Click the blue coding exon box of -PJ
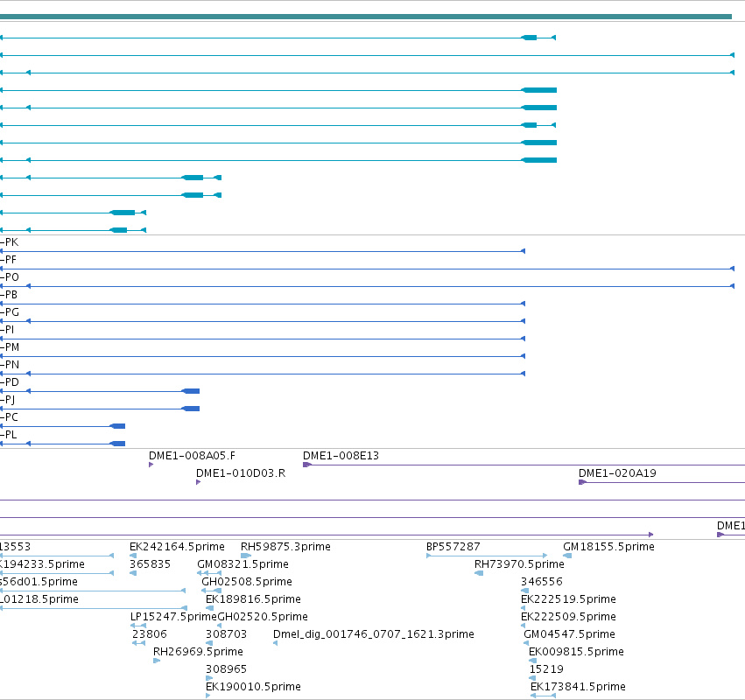 191,409
